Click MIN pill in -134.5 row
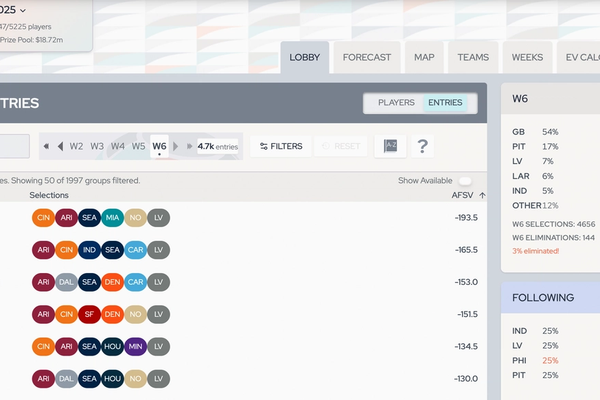The image size is (600, 400). pos(135,346)
